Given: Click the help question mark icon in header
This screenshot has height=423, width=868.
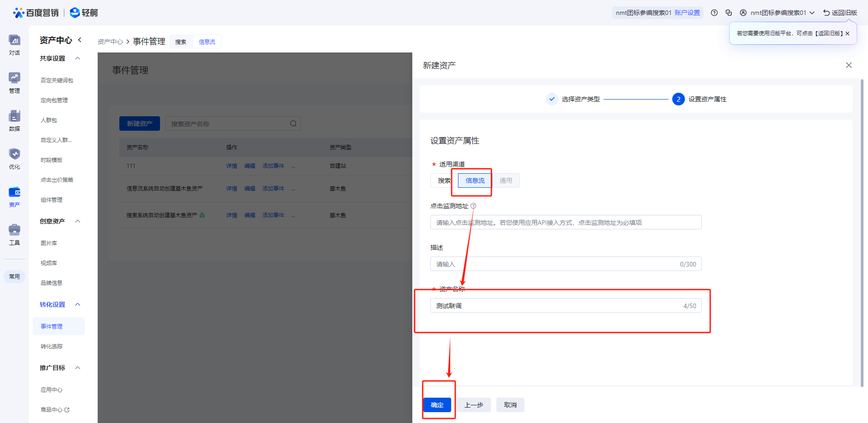Looking at the screenshot, I should (x=714, y=13).
